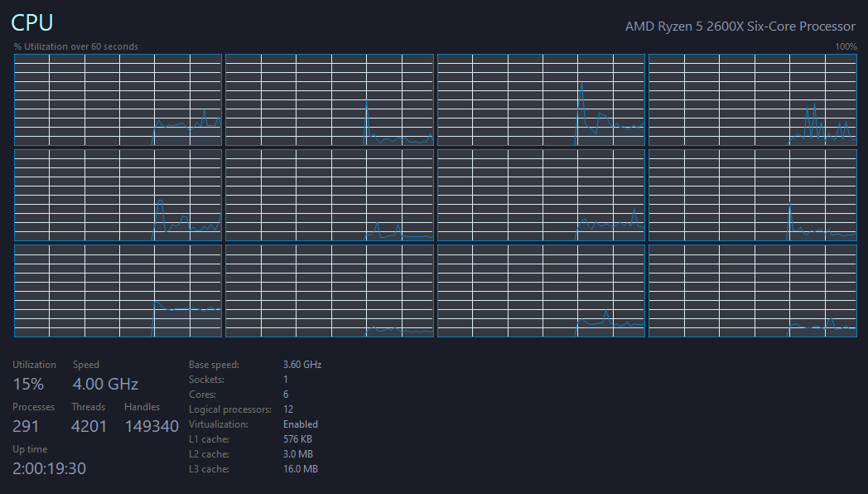The height and width of the screenshot is (494, 868).
Task: Click the Processes label
Action: pyautogui.click(x=34, y=406)
